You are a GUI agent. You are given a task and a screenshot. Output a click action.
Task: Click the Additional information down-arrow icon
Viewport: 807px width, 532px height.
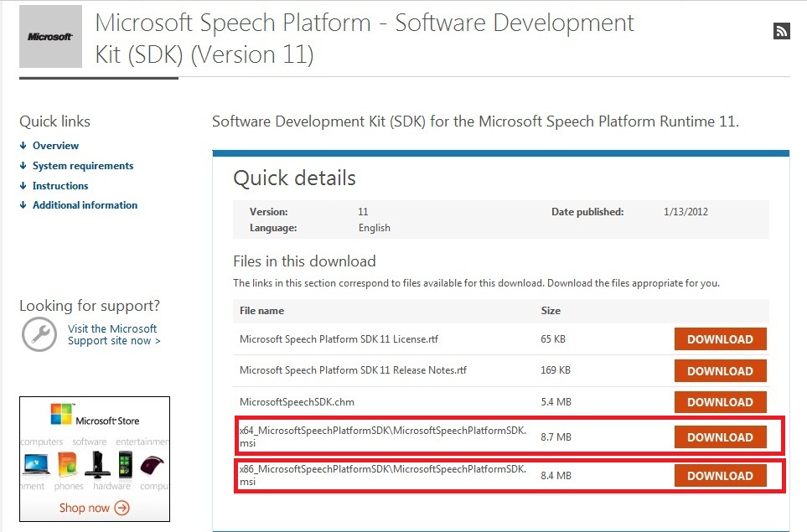23,205
